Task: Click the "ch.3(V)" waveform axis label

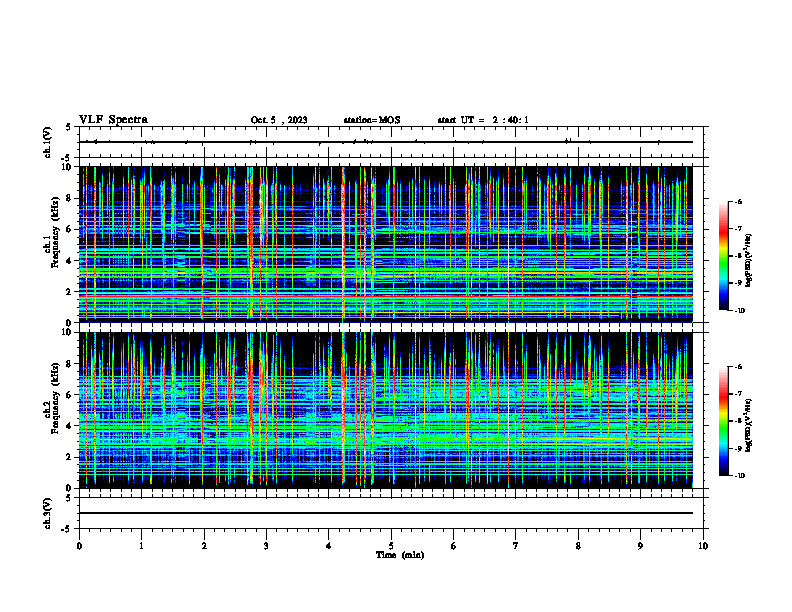Action: click(47, 513)
